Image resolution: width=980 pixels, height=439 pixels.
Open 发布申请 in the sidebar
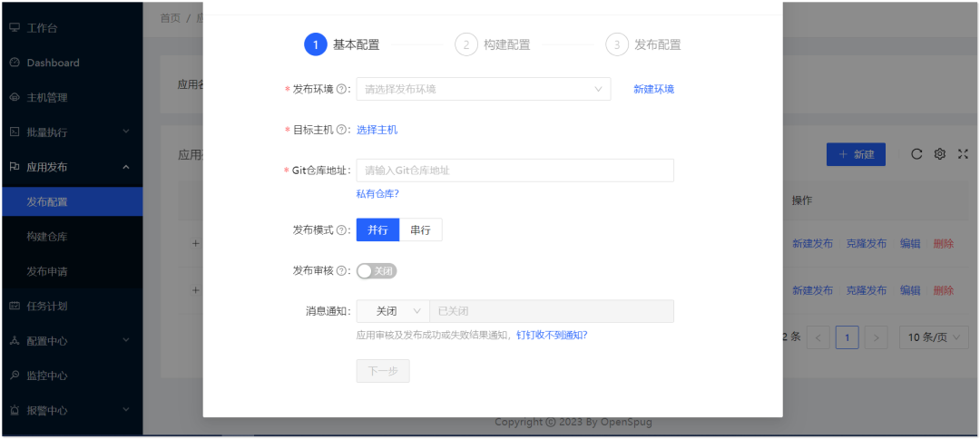click(72, 271)
